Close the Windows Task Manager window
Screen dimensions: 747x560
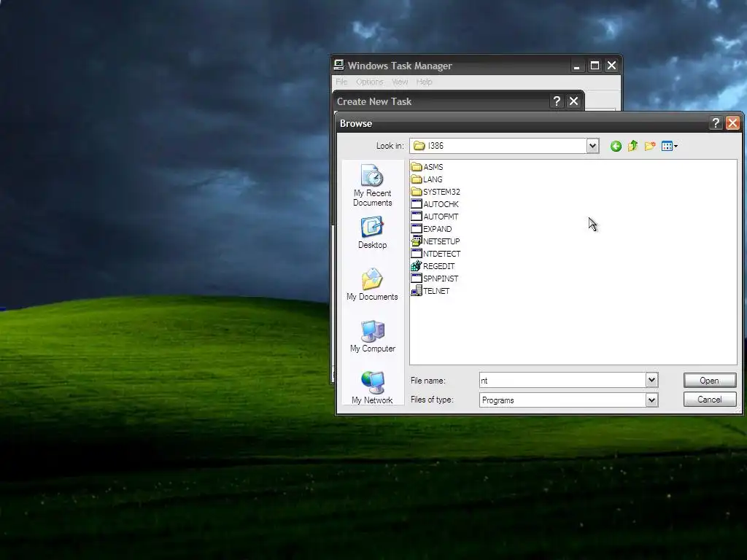[612, 65]
